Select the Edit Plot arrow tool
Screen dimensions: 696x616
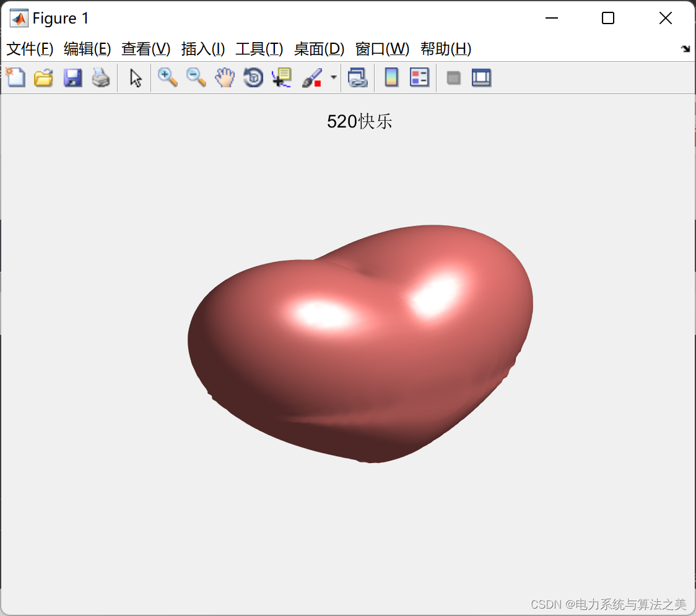pos(136,78)
